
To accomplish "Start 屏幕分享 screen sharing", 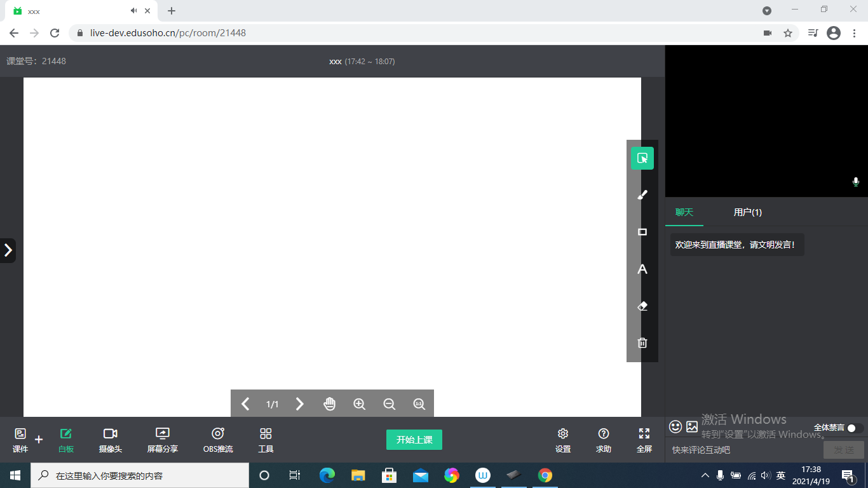I will pos(163,440).
